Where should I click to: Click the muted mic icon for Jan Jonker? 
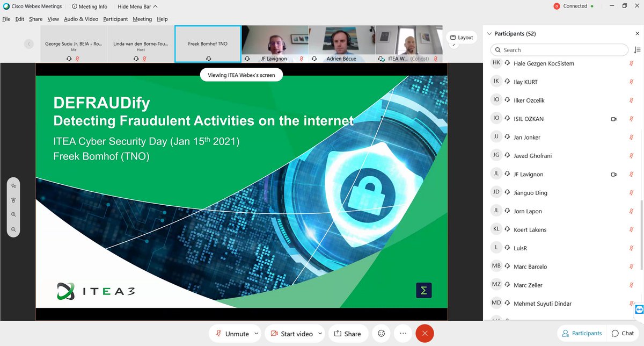(632, 138)
